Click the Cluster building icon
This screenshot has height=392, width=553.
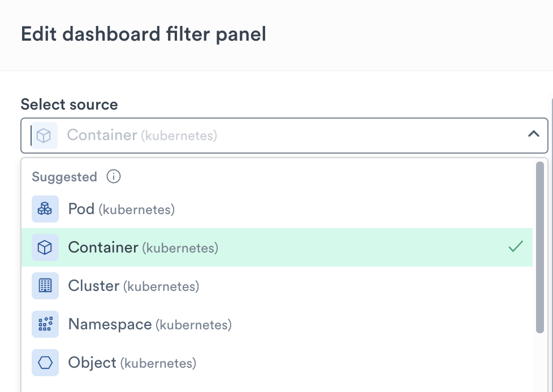point(45,286)
